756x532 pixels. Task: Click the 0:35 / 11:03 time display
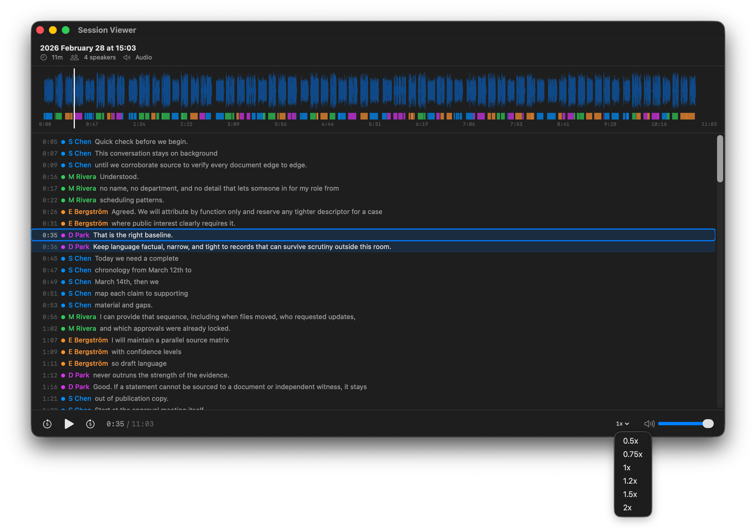(x=130, y=424)
